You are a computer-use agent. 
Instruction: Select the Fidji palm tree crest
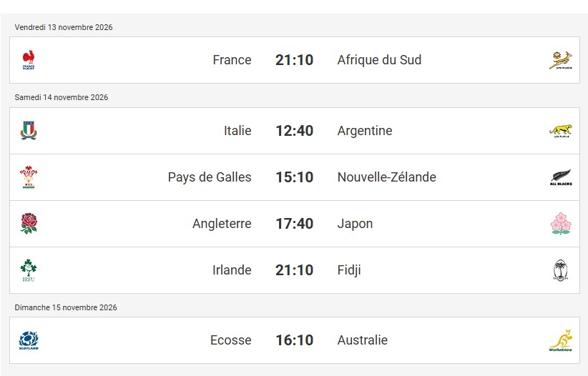(x=561, y=270)
